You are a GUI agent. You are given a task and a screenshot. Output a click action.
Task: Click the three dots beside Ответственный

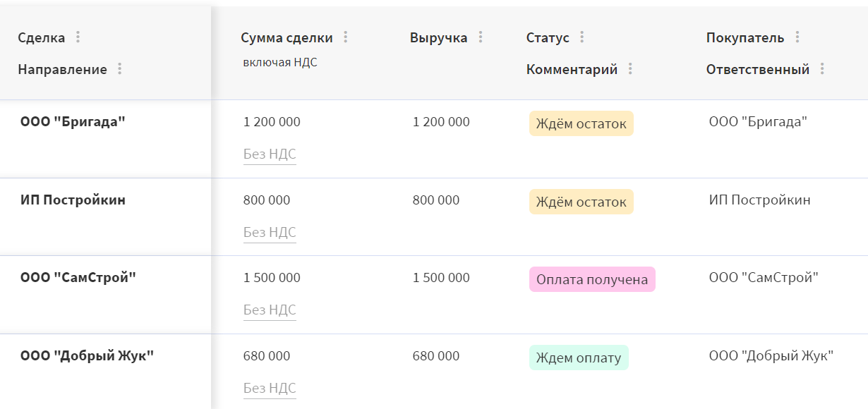(x=822, y=69)
